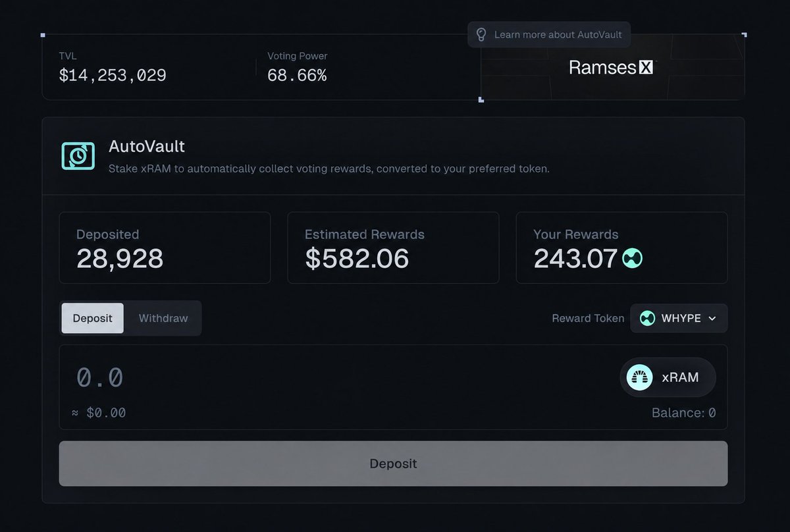Click the lightbulb icon beside Learn more

pos(481,34)
